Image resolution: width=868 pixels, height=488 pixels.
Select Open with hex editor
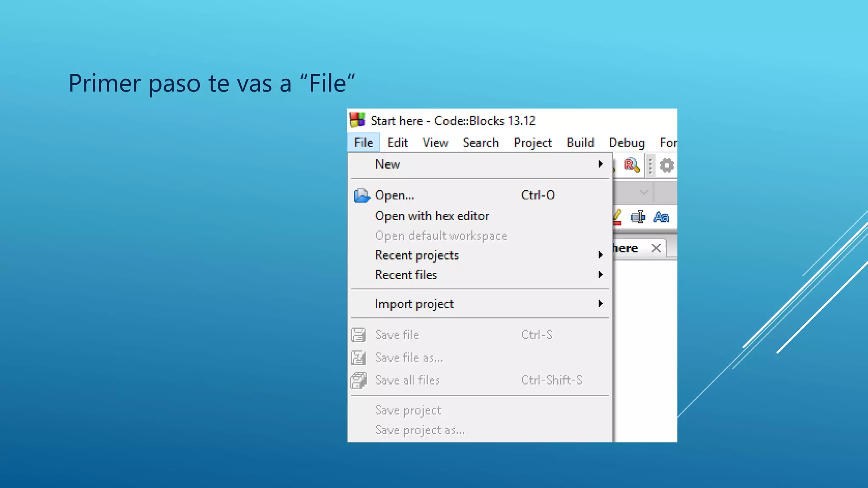coord(480,216)
